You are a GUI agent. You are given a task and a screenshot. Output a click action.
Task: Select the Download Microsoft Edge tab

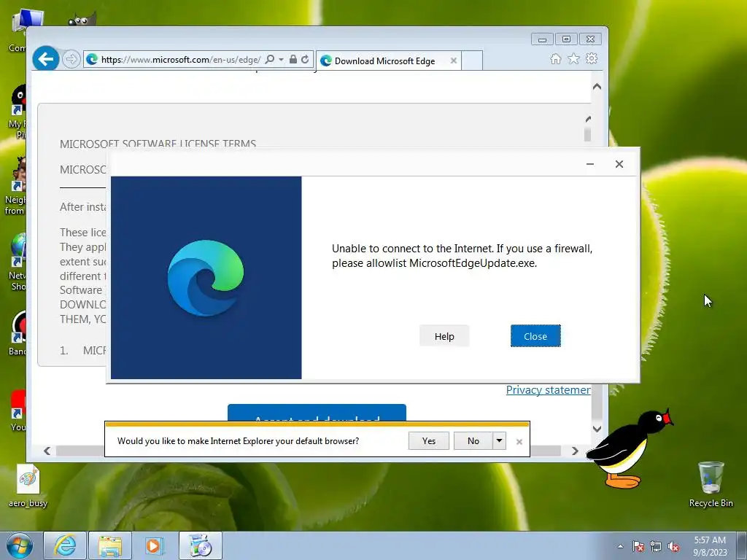[388, 61]
